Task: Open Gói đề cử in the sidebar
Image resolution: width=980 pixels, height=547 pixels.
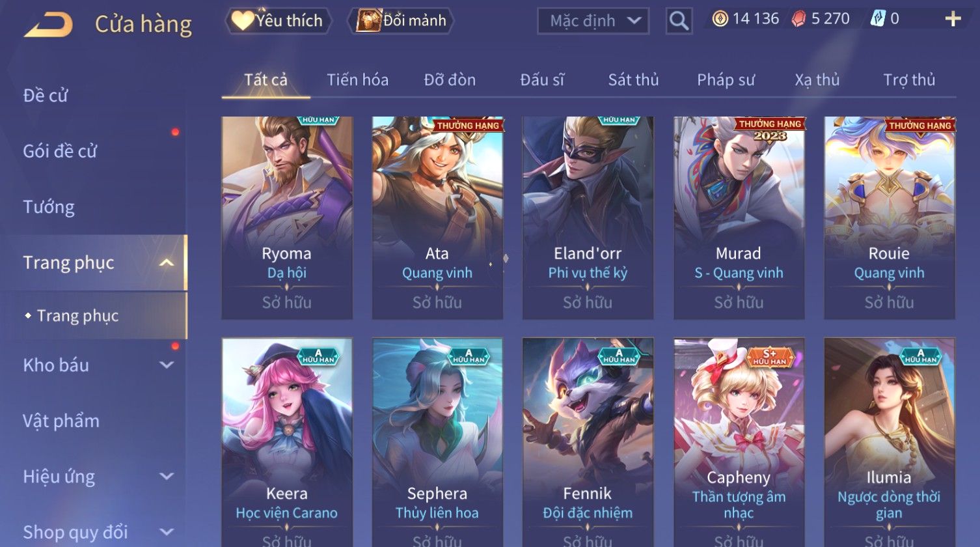Action: click(60, 151)
